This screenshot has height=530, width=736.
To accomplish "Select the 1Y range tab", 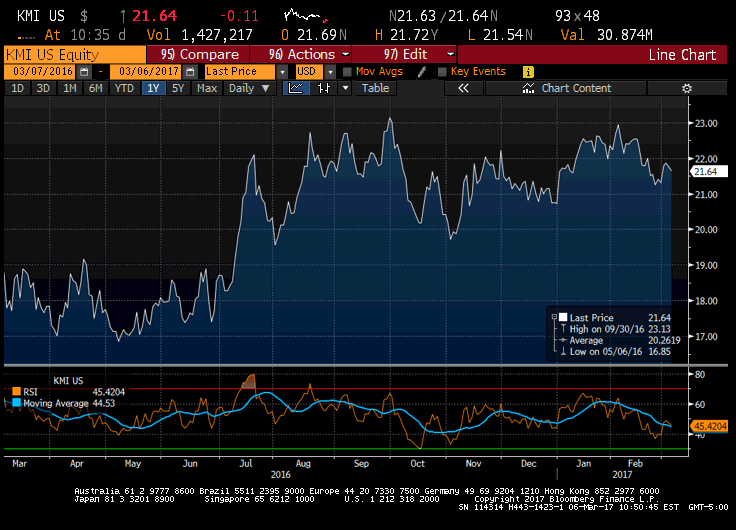I will click(153, 88).
